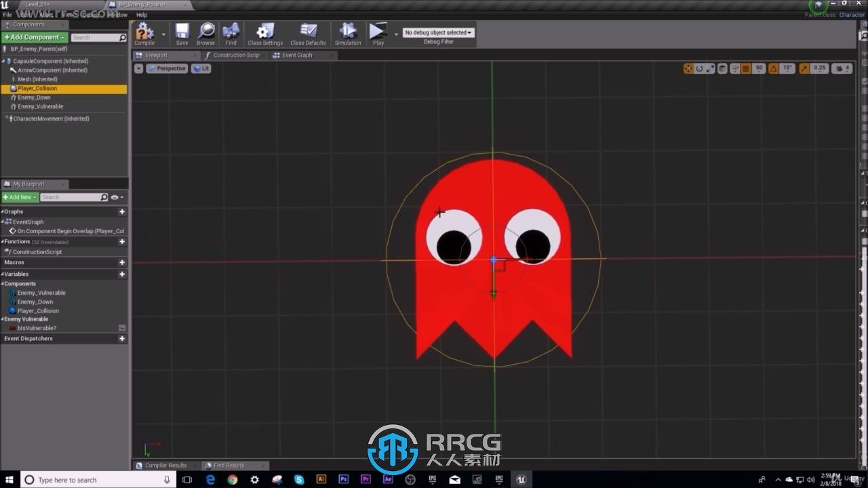Add a new graph with Graphs plus
This screenshot has width=868, height=488.
(x=122, y=211)
